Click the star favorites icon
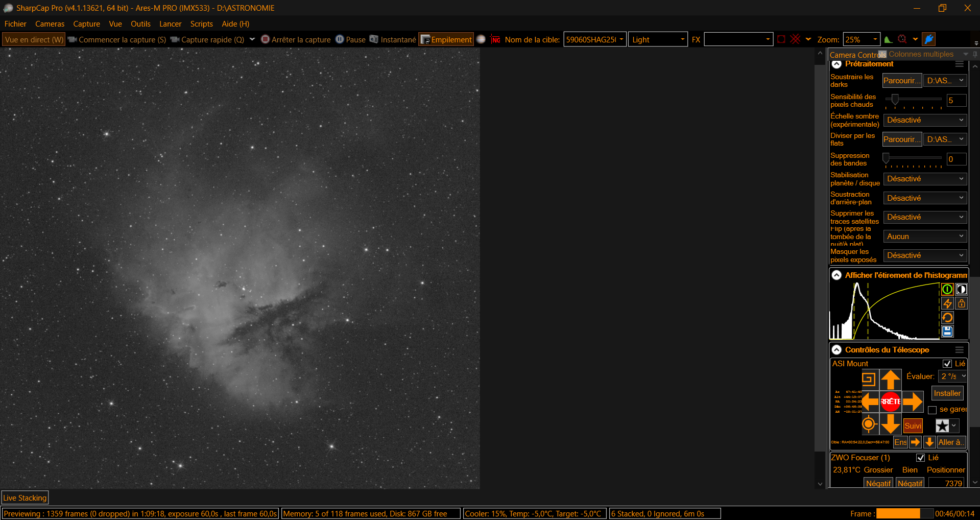 pos(942,426)
